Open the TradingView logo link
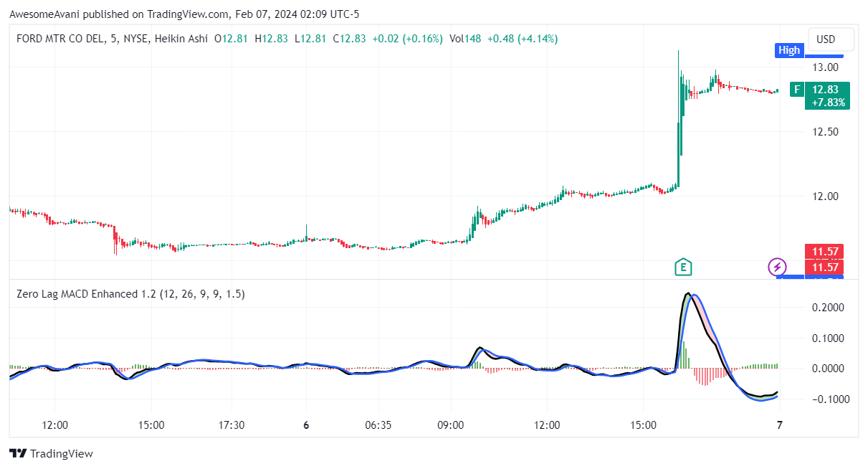Image resolution: width=868 pixels, height=469 pixels. (x=51, y=453)
